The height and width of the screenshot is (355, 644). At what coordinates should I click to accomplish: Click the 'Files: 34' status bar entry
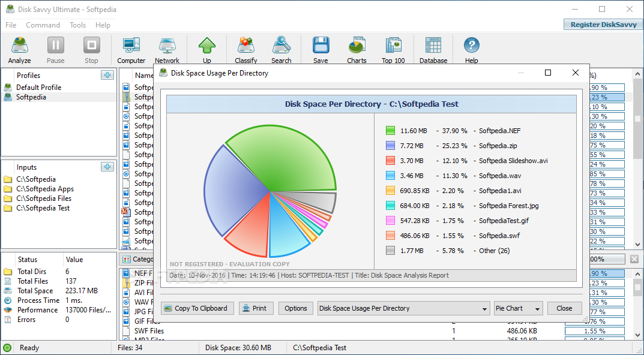click(x=130, y=348)
